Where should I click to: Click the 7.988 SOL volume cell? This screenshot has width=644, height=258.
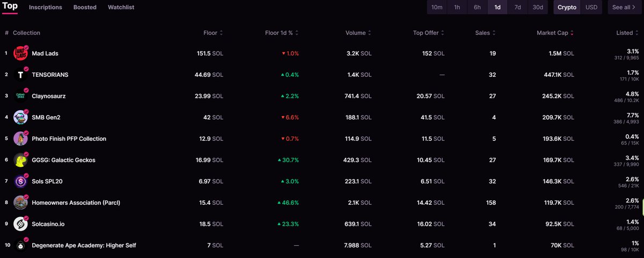point(357,245)
